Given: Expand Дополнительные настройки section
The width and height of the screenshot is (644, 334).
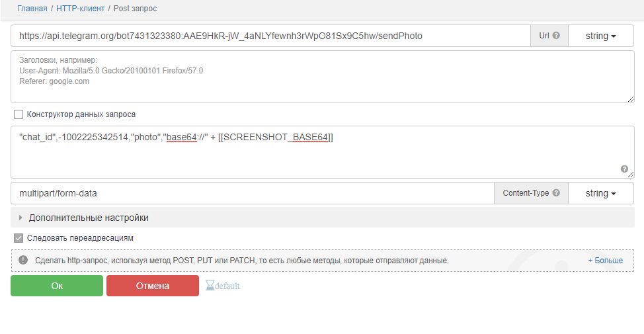Looking at the screenshot, I should point(87,218).
